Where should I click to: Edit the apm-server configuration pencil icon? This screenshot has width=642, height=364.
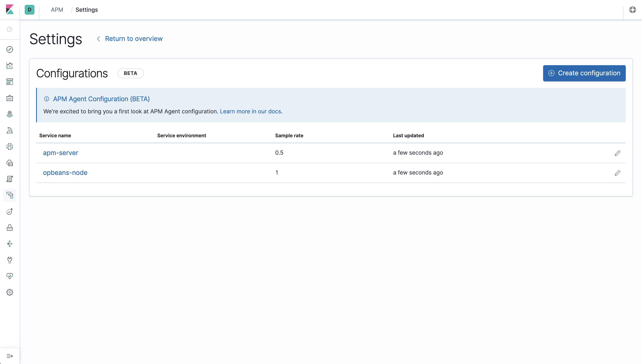[x=617, y=153]
